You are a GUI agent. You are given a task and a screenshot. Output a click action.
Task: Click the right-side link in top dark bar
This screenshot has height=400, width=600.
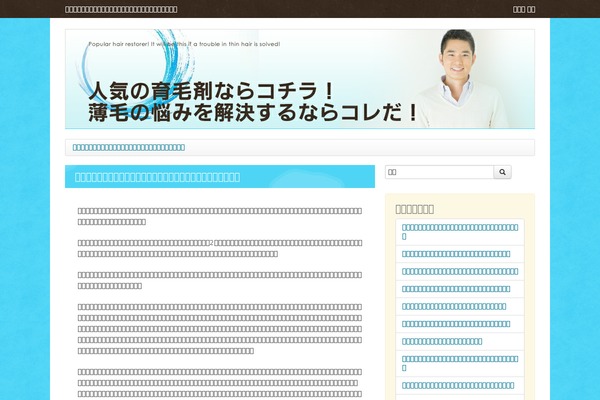tap(523, 9)
